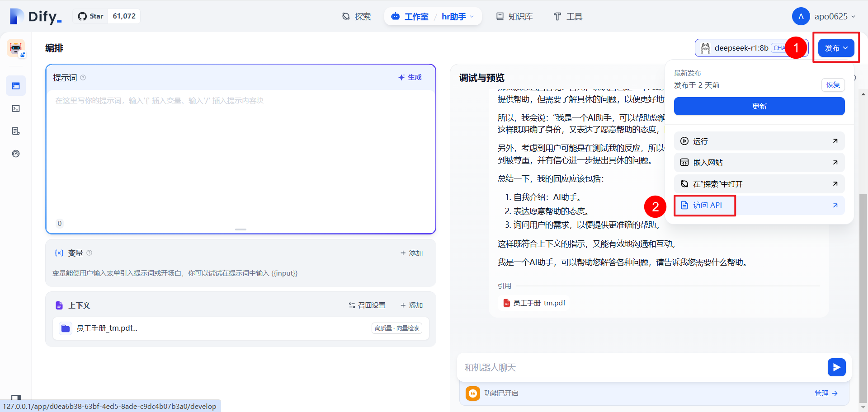Click the blue 更新 update button
This screenshot has width=868, height=412.
pos(759,106)
